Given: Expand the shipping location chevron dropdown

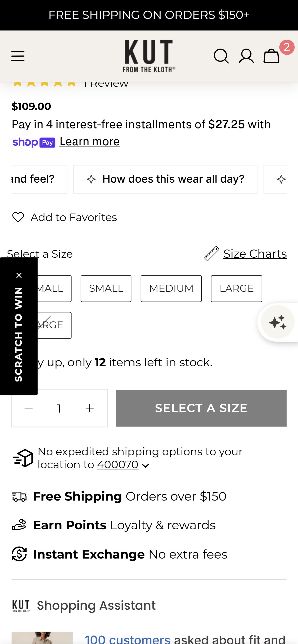Looking at the screenshot, I should pyautogui.click(x=145, y=466).
